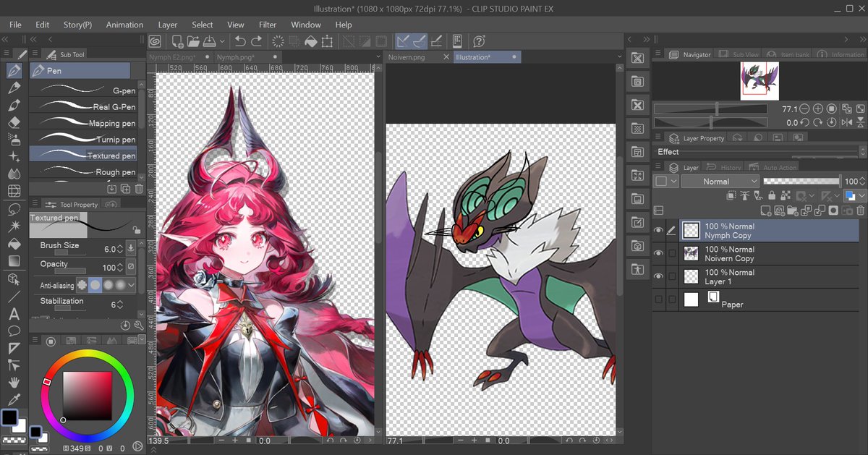The height and width of the screenshot is (455, 868).
Task: Open the Filter menu
Action: (x=268, y=25)
